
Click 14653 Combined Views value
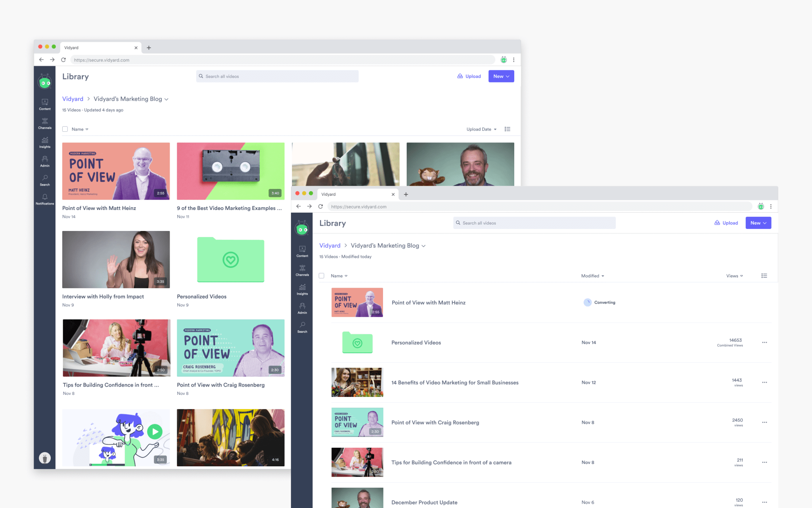730,343
